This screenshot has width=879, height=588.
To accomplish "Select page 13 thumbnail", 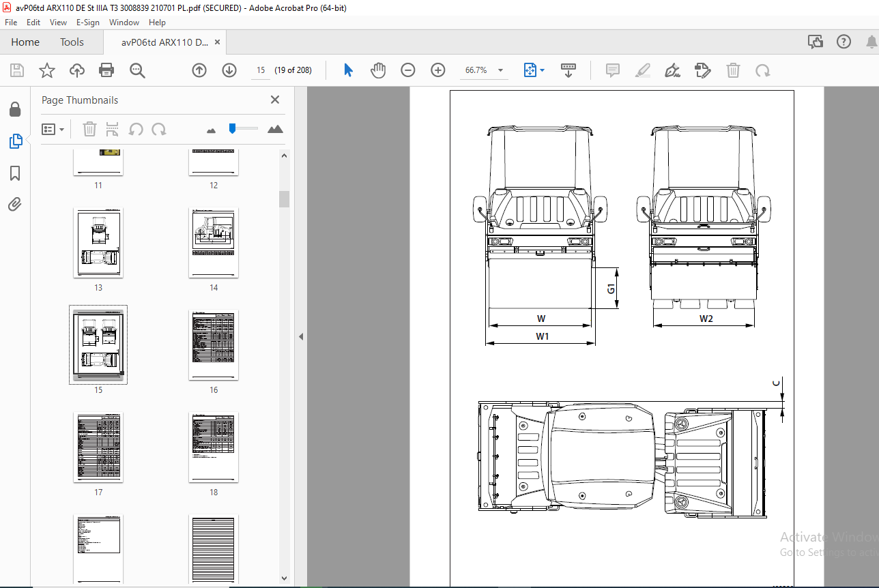I will (x=98, y=243).
